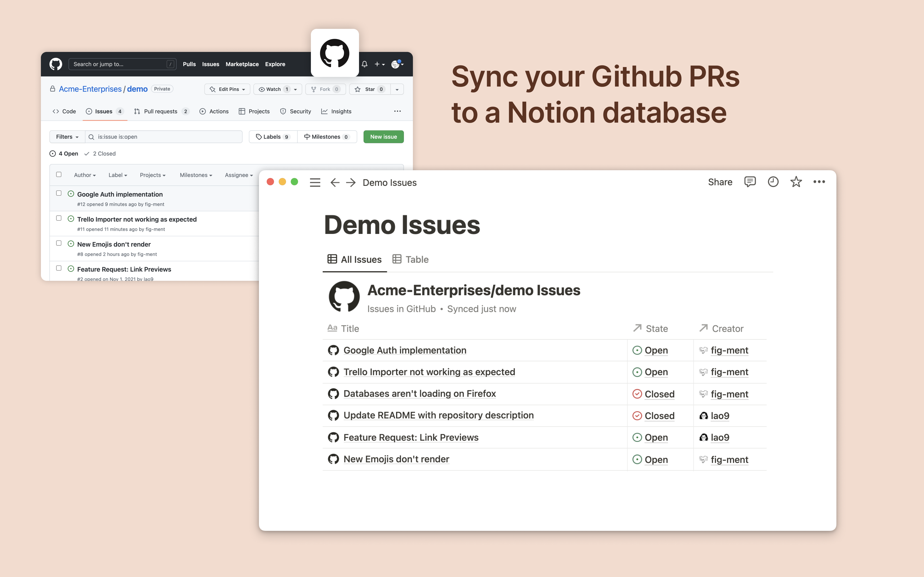
Task: Switch to the Table view tab in Notion
Action: point(412,259)
